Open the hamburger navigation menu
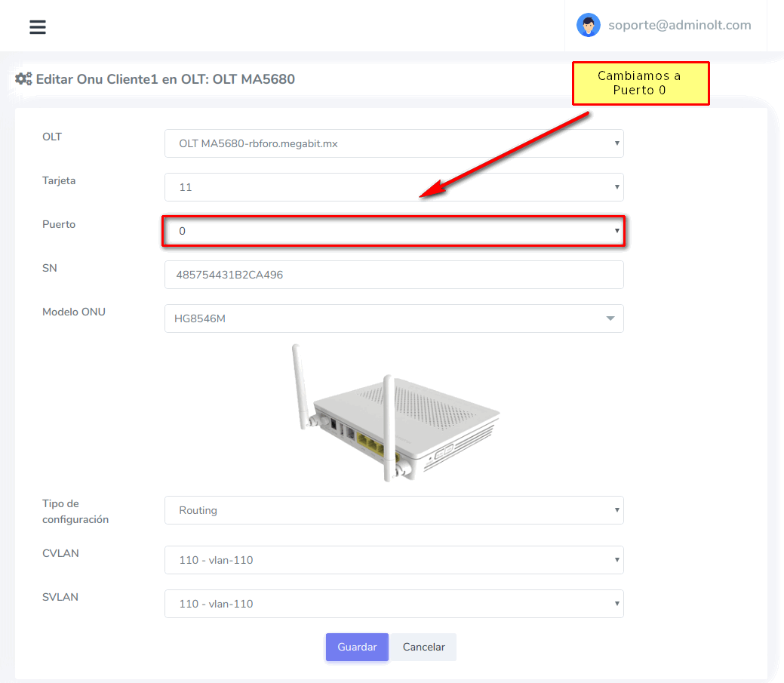 (38, 27)
